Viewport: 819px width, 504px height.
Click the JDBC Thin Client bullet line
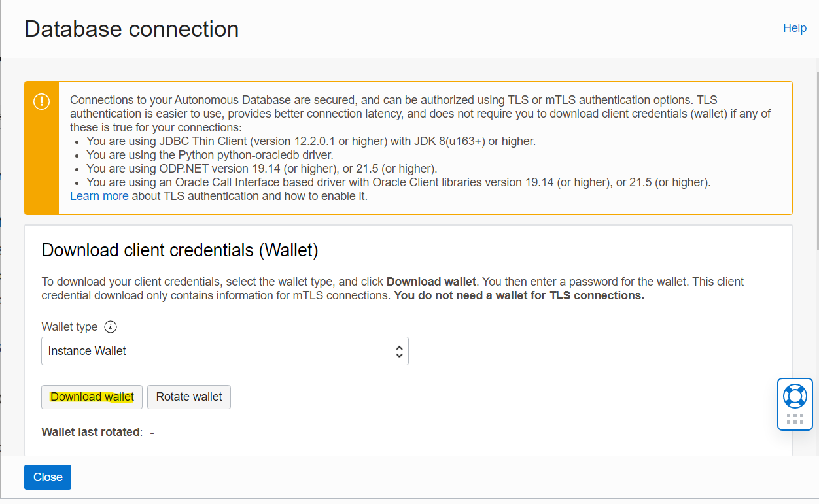tap(311, 141)
